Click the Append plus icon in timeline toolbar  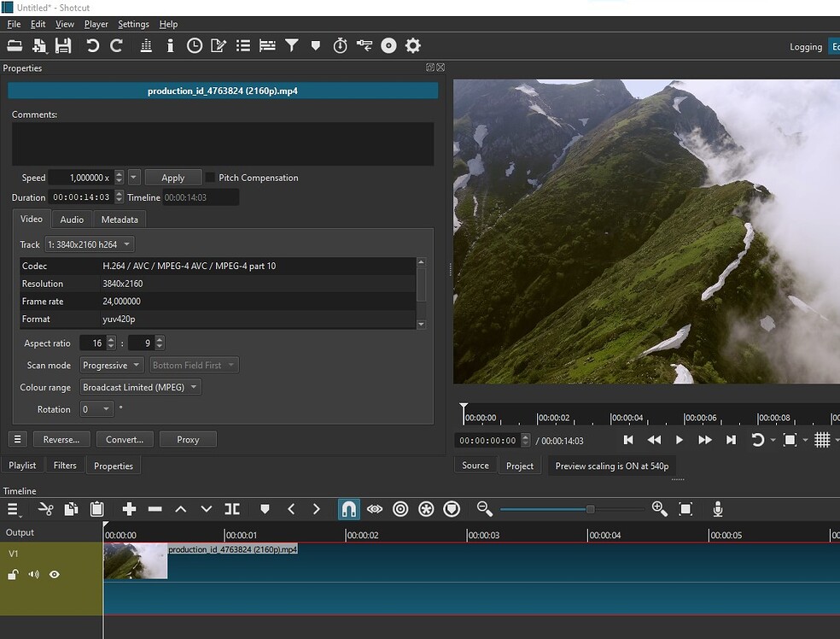[128, 508]
